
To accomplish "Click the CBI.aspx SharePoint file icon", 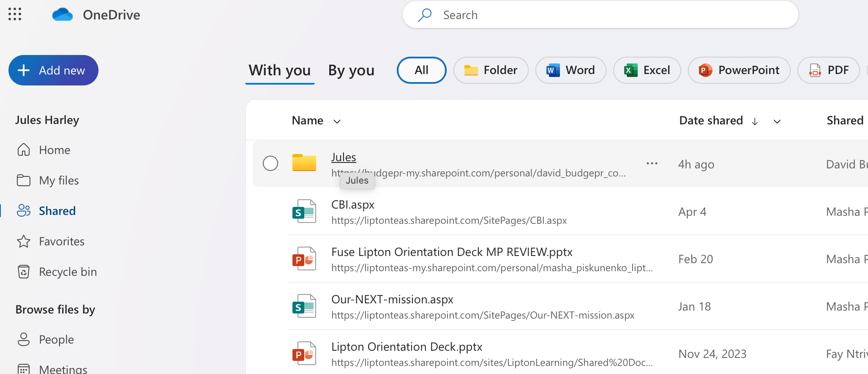I will point(304,211).
